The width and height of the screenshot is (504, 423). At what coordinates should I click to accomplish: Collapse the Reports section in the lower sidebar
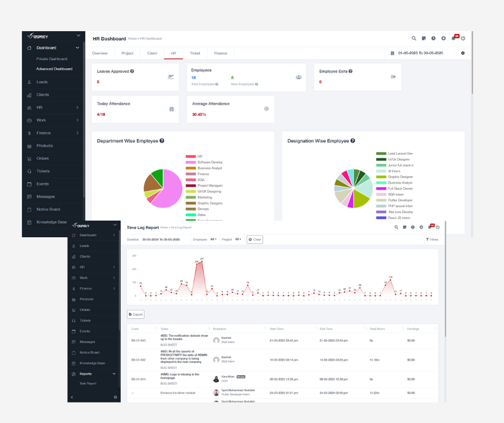coord(114,374)
